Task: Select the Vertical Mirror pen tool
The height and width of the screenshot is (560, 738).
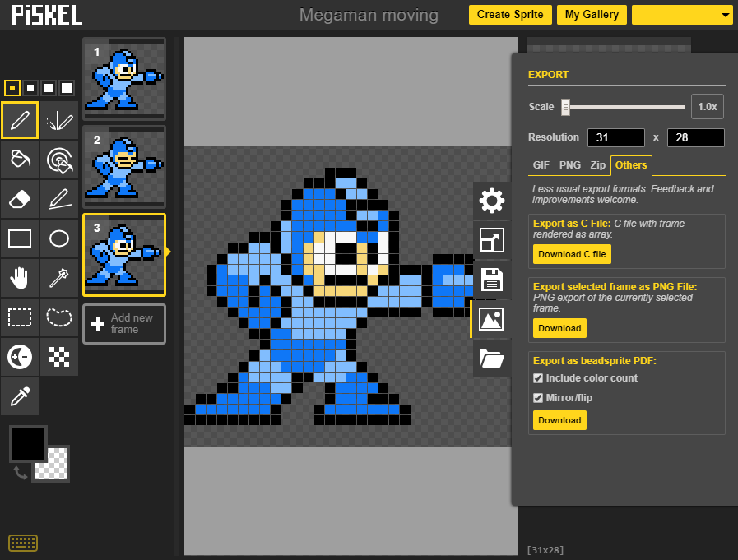Action: point(59,120)
